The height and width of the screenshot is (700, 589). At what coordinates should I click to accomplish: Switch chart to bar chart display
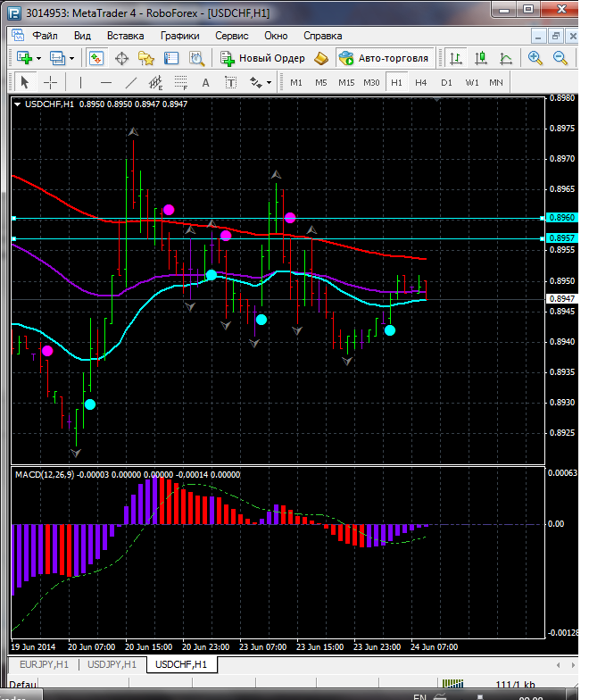coord(456,58)
